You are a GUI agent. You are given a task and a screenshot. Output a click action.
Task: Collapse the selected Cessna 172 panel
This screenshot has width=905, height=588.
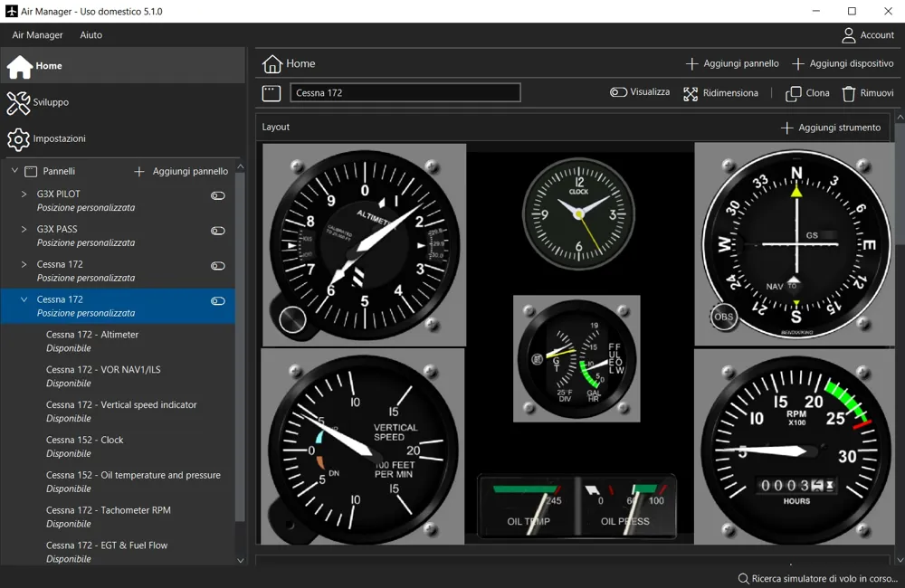[24, 299]
